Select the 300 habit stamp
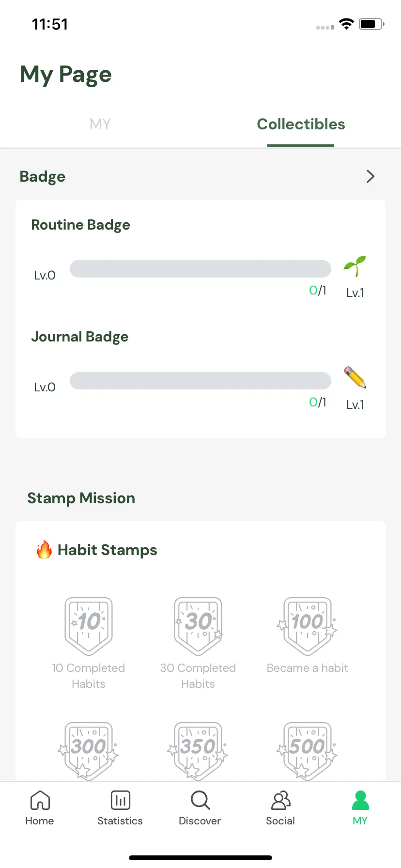 click(89, 751)
